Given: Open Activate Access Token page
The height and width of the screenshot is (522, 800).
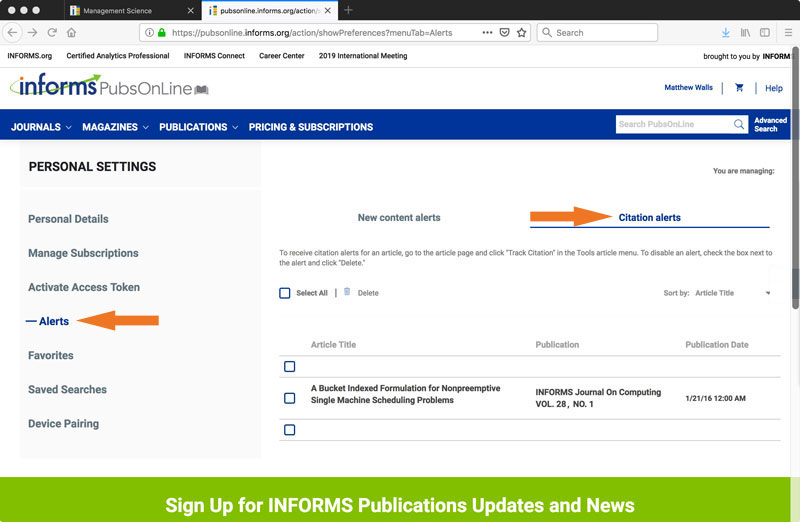Looking at the screenshot, I should click(84, 287).
